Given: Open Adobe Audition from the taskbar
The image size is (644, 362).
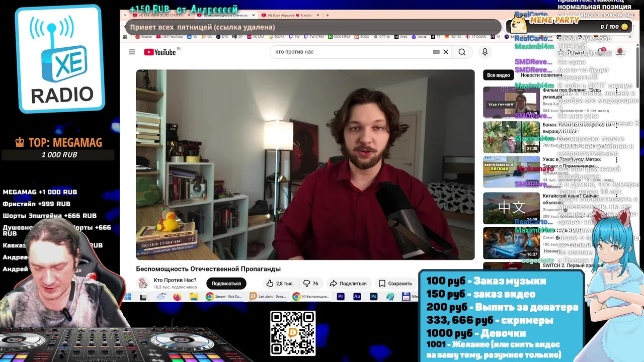Looking at the screenshot, I should point(357,297).
